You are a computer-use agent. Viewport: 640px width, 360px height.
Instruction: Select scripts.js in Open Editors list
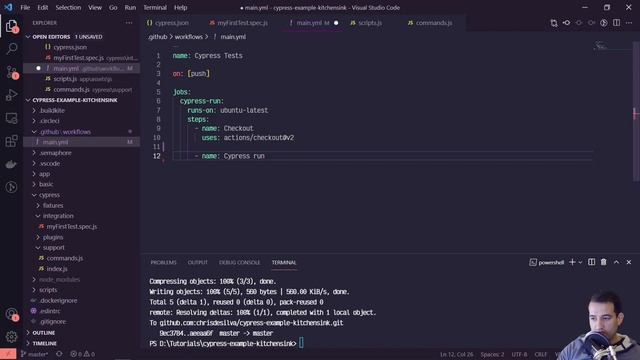click(81, 79)
